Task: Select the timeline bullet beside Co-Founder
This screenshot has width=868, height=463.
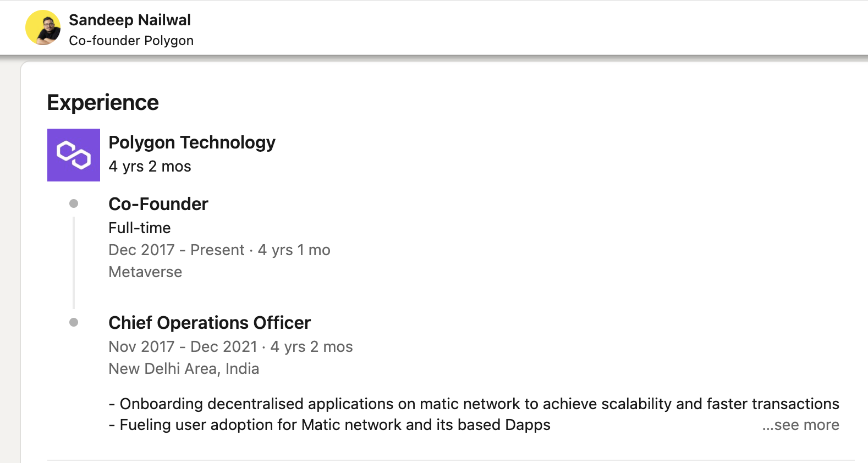Action: [x=74, y=203]
